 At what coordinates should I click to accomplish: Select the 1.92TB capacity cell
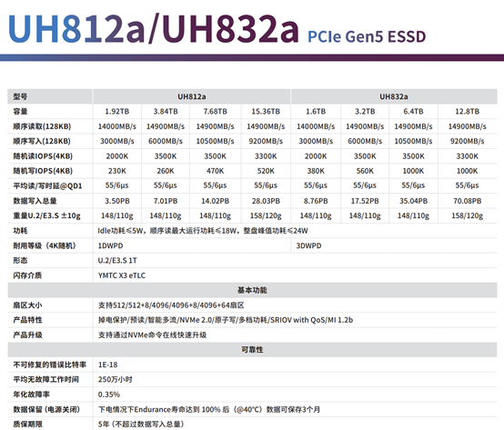point(117,112)
